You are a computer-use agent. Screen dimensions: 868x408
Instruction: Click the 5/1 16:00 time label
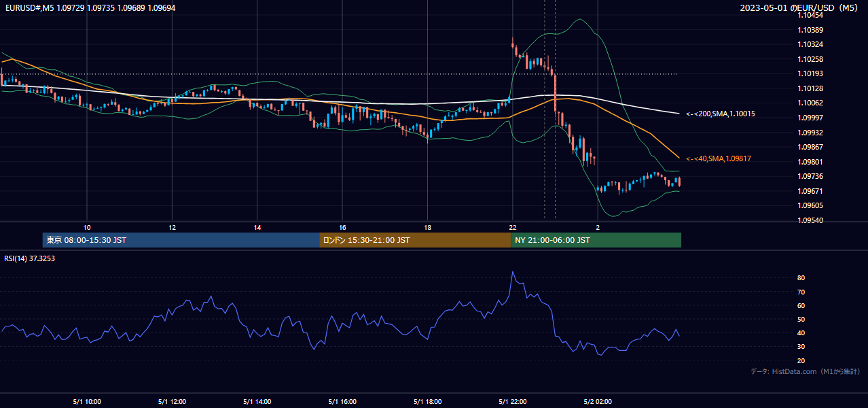(342, 401)
